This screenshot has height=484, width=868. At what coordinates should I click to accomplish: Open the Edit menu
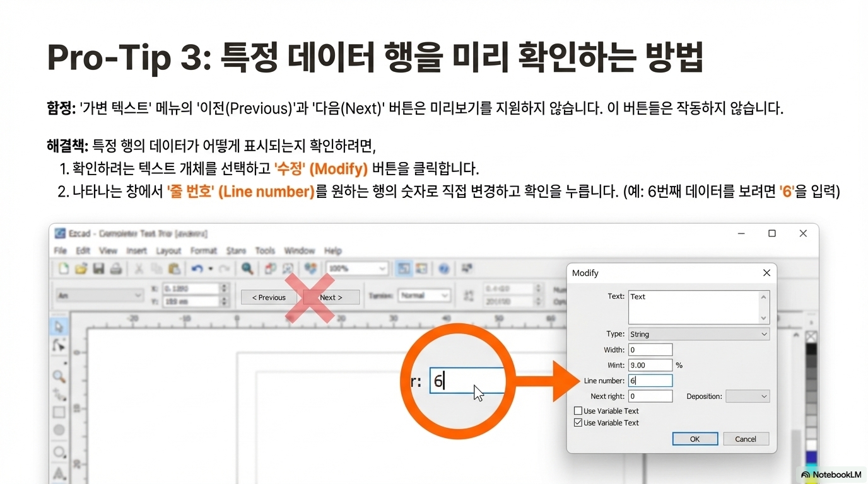[83, 251]
